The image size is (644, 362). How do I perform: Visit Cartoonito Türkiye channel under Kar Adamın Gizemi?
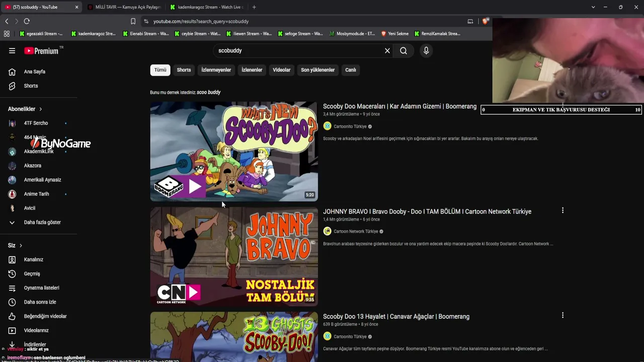[x=350, y=127]
